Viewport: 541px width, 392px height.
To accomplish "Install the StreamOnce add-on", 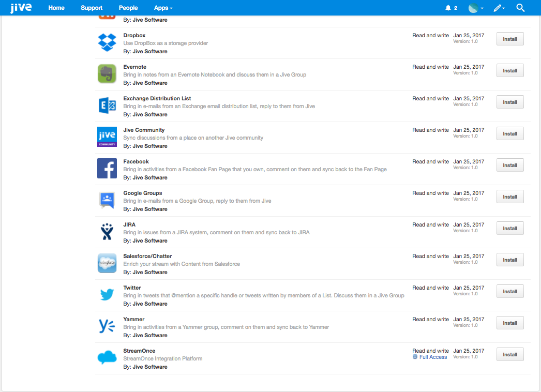I will pos(510,354).
